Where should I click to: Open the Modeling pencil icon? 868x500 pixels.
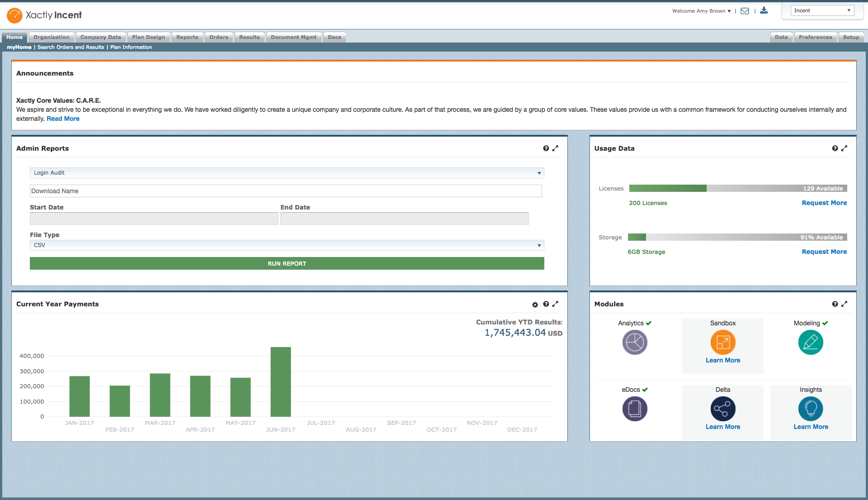pos(811,342)
